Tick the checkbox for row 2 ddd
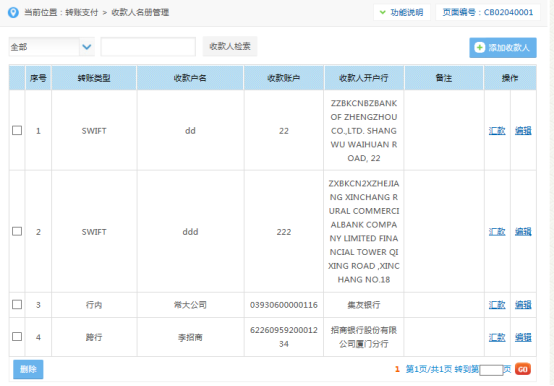This screenshot has height=386, width=554. click(x=17, y=231)
